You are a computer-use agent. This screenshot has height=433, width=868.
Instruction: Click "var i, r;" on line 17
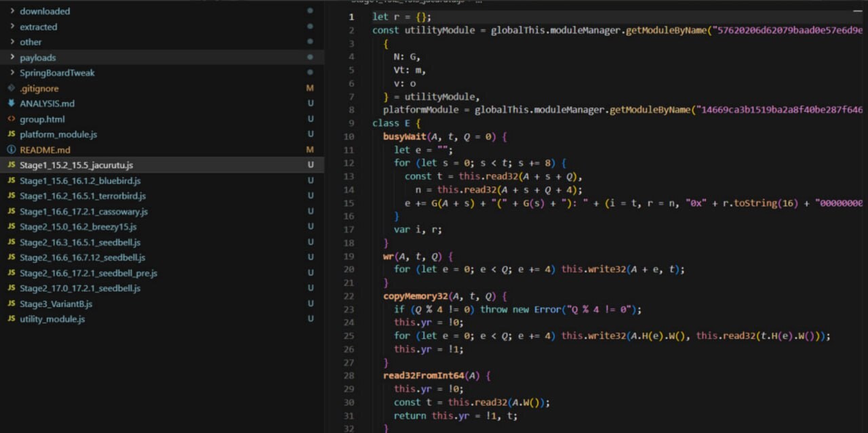418,229
